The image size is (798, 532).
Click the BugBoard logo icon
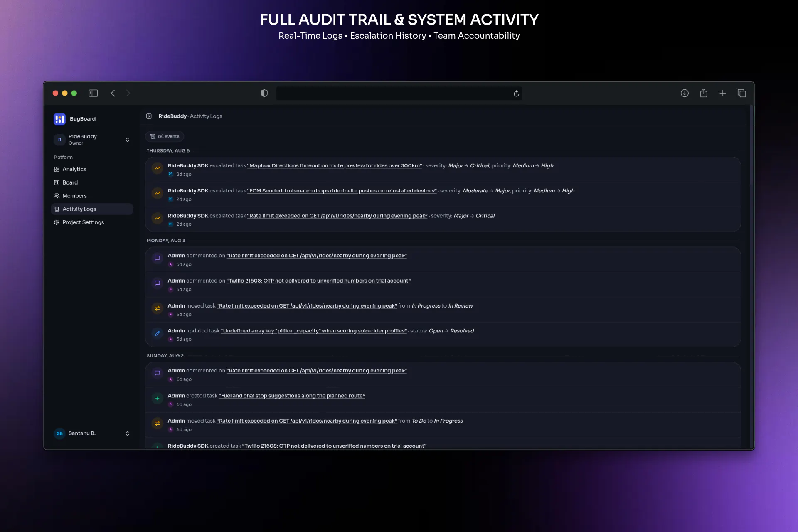click(x=59, y=119)
